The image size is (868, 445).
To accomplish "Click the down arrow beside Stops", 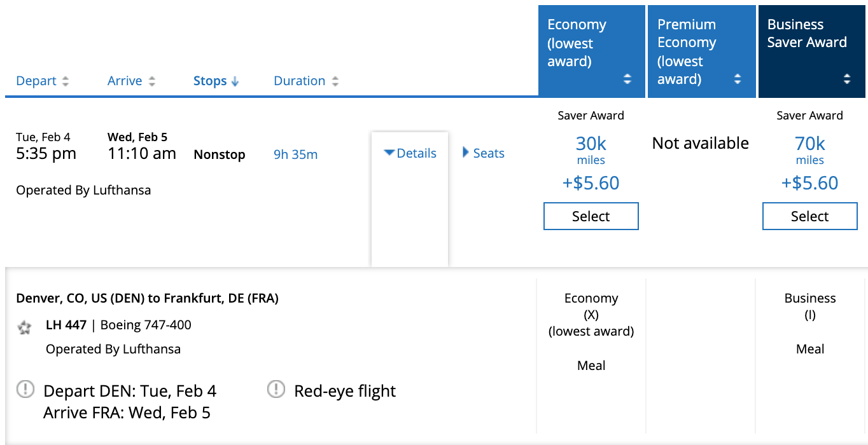I will pos(235,81).
